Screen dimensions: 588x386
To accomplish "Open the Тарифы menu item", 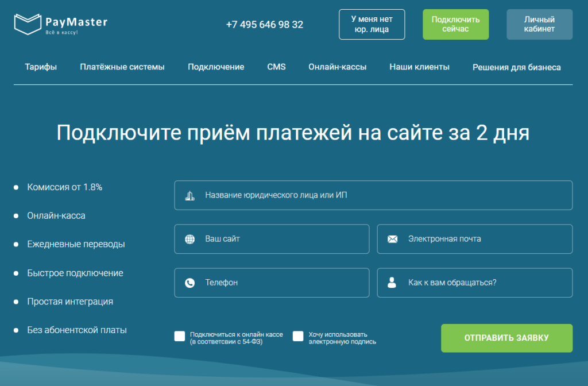I will click(41, 67).
